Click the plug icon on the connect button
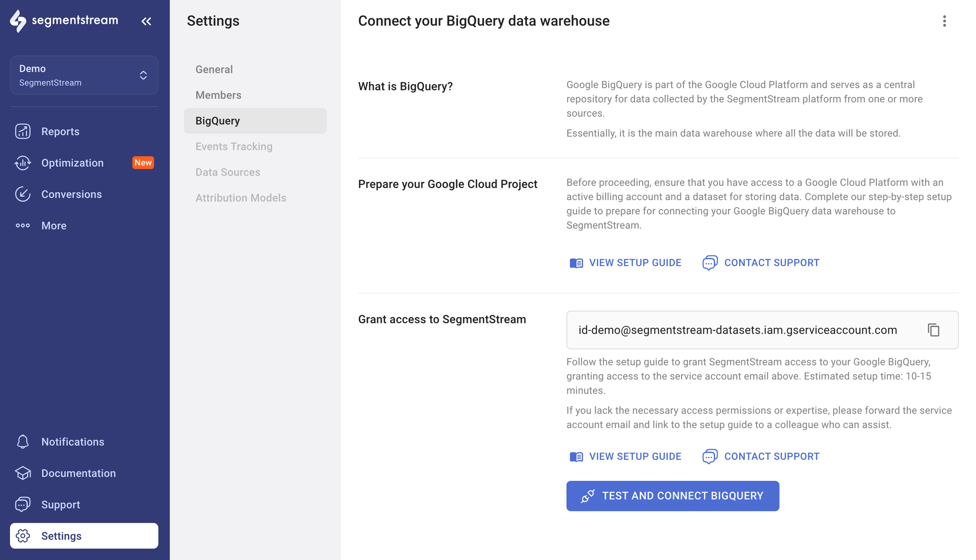This screenshot has height=560, width=976. (587, 496)
